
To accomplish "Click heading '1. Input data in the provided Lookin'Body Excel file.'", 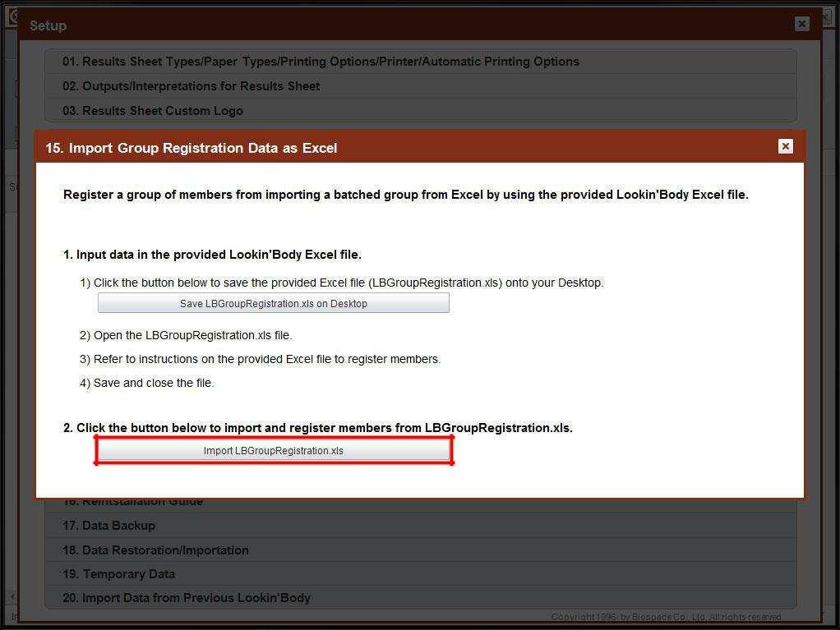I will pos(212,255).
